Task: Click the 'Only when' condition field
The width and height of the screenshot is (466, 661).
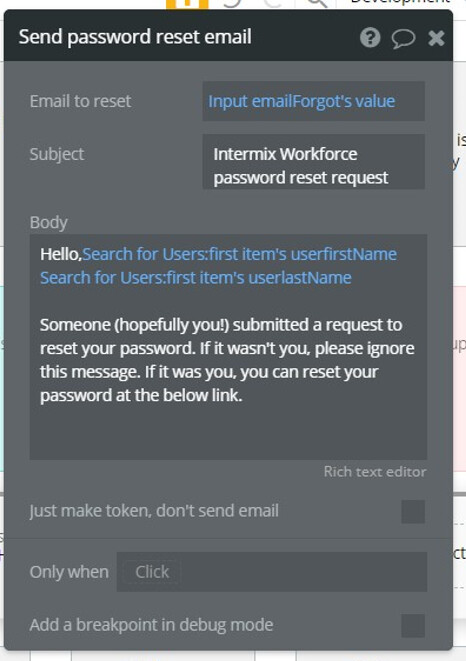Action: [272, 572]
